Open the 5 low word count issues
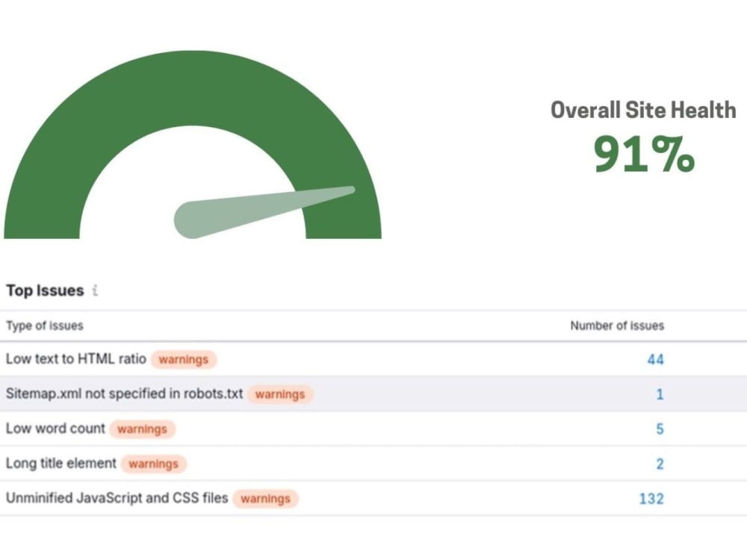The image size is (747, 560). [660, 429]
